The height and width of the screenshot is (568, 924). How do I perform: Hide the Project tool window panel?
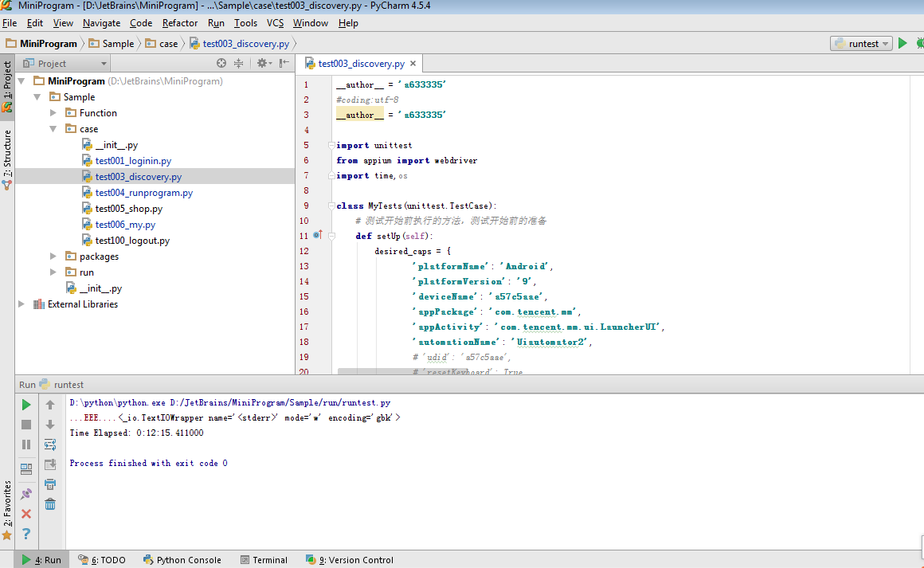284,63
